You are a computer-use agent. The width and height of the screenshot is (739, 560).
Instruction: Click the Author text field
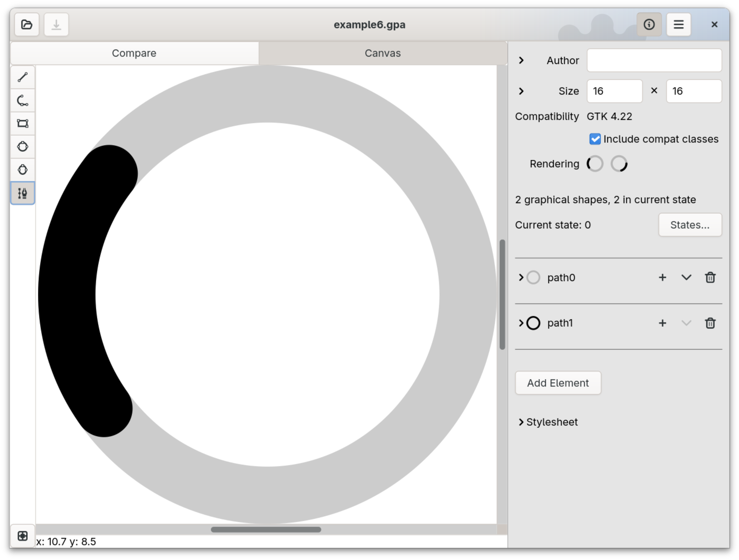[x=654, y=60]
